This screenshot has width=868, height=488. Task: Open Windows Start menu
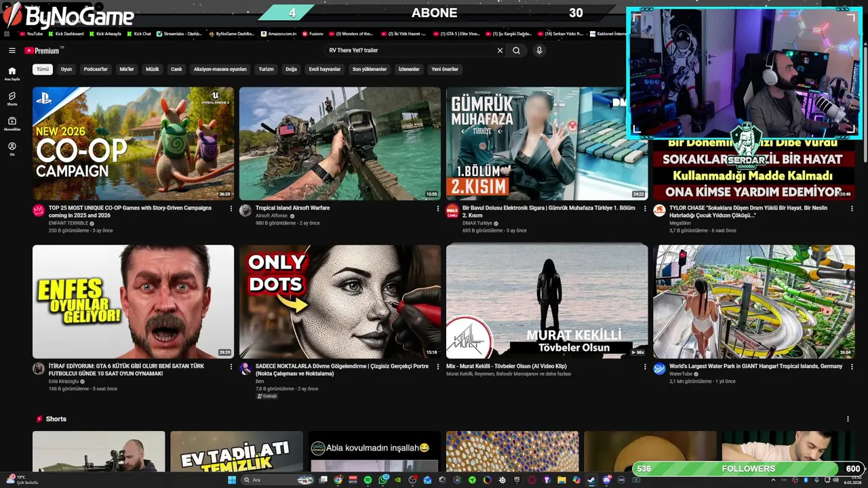click(231, 480)
